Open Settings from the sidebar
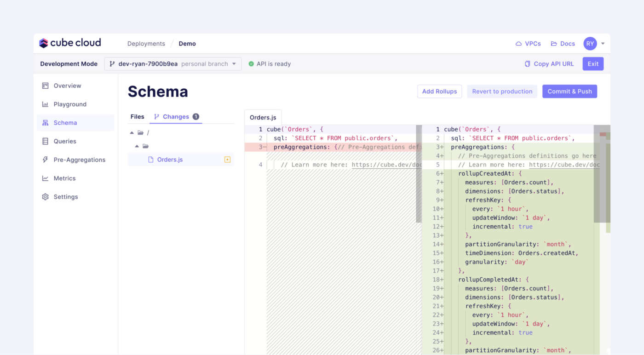644x355 pixels. click(66, 197)
